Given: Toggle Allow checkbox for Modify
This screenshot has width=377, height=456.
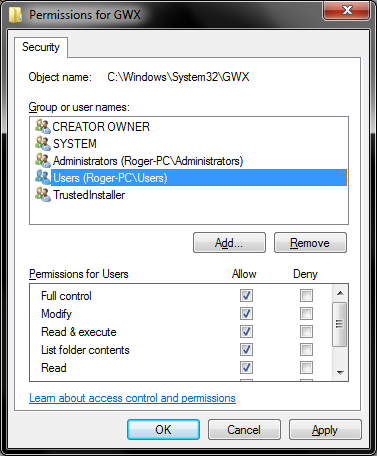Looking at the screenshot, I should click(x=246, y=313).
